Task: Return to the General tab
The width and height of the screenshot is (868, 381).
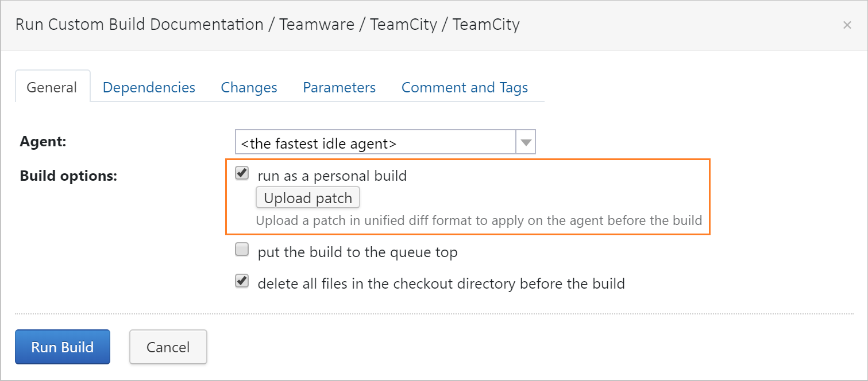Action: click(52, 87)
